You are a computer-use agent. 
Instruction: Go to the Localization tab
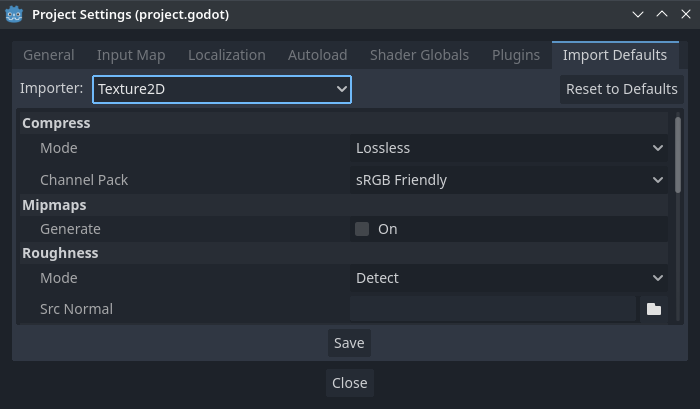227,55
